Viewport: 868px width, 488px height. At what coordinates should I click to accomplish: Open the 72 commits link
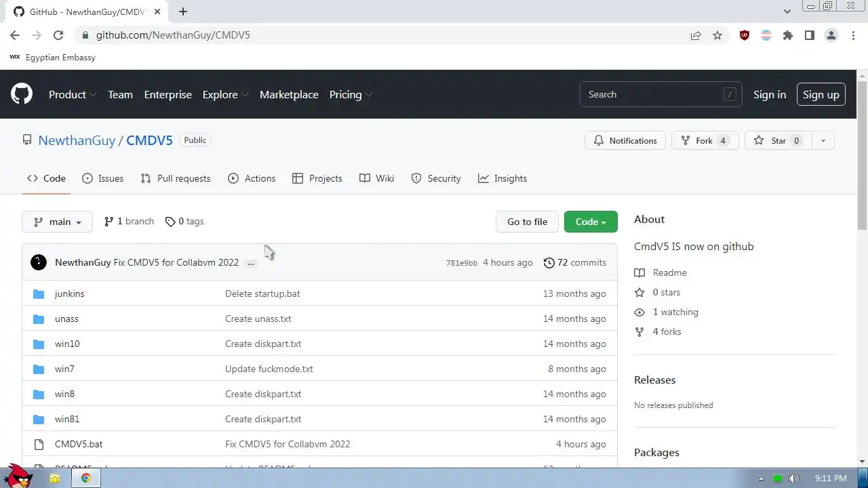[x=575, y=262]
